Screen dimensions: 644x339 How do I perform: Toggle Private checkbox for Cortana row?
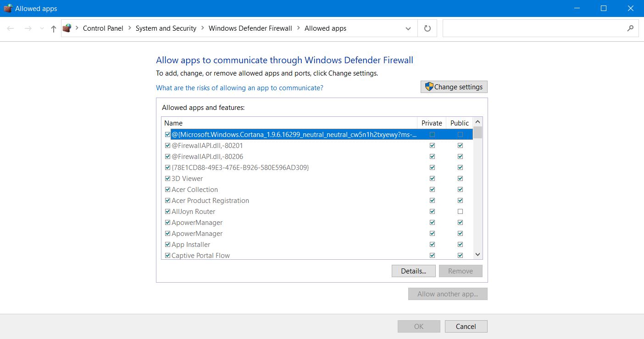(x=432, y=135)
